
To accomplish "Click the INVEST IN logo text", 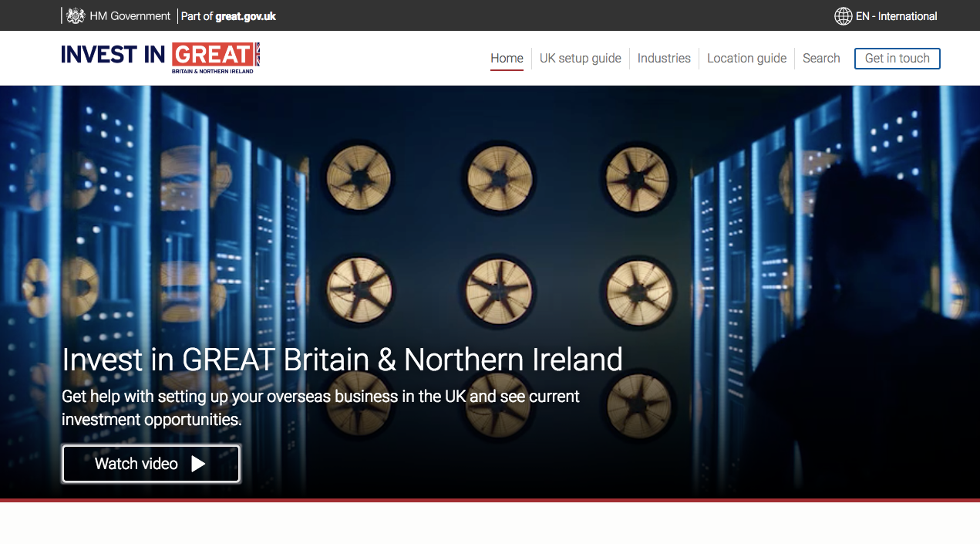I will [x=113, y=54].
